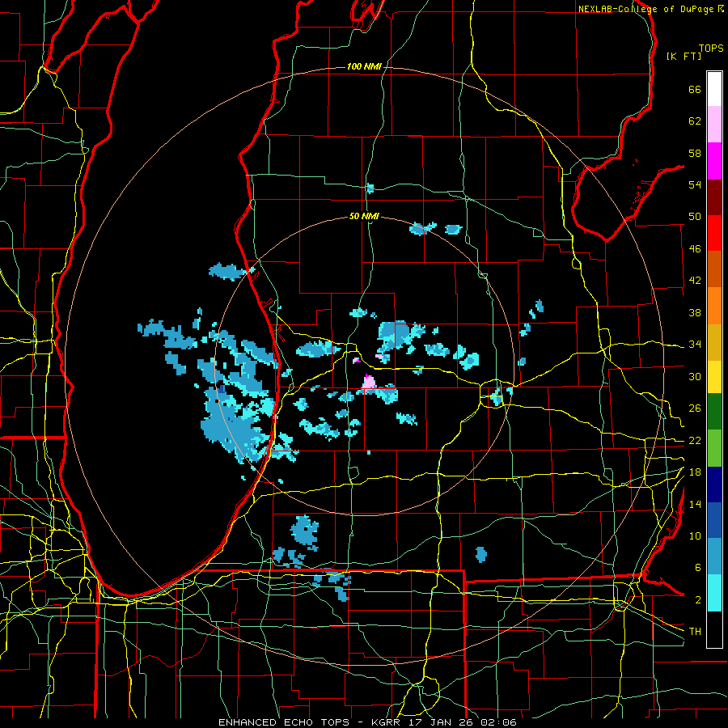
Task: Click the ENHANCED ECHO TOPS product title
Action: tap(286, 722)
